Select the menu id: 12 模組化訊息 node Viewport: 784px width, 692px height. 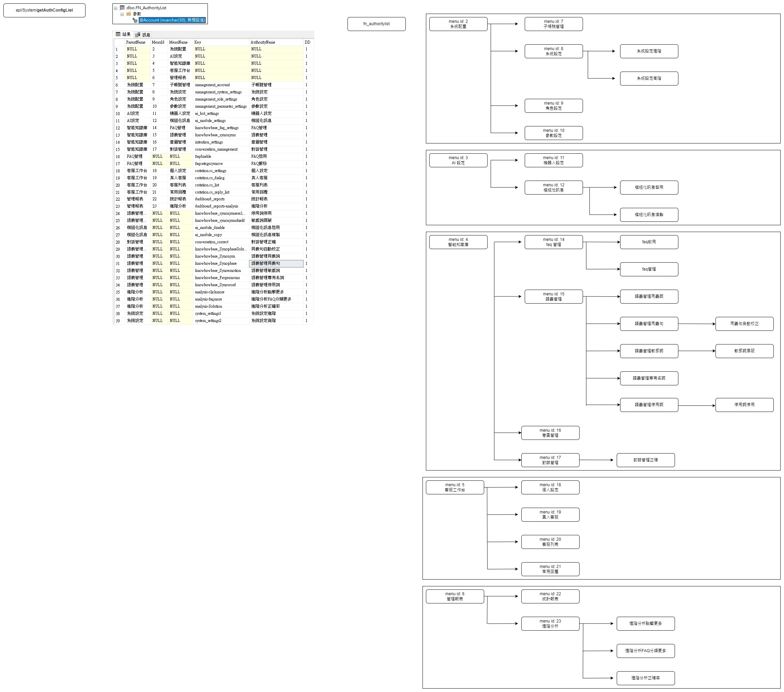coord(553,187)
